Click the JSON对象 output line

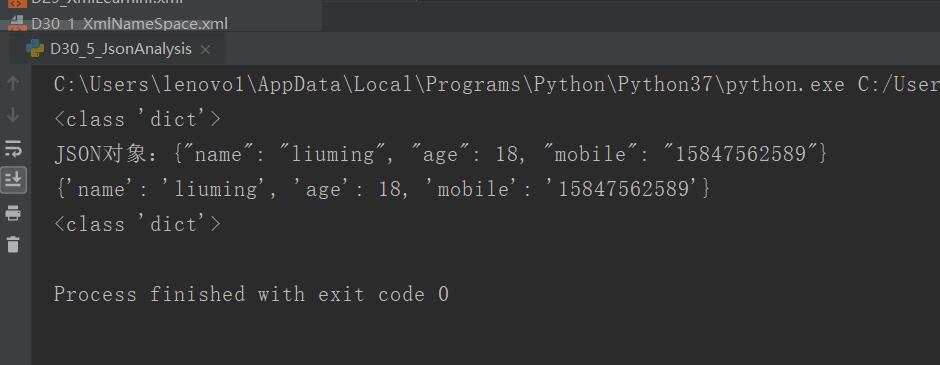[441, 155]
